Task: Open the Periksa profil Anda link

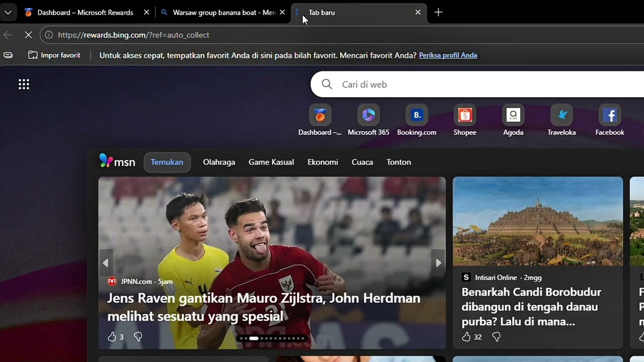Action: pos(448,55)
